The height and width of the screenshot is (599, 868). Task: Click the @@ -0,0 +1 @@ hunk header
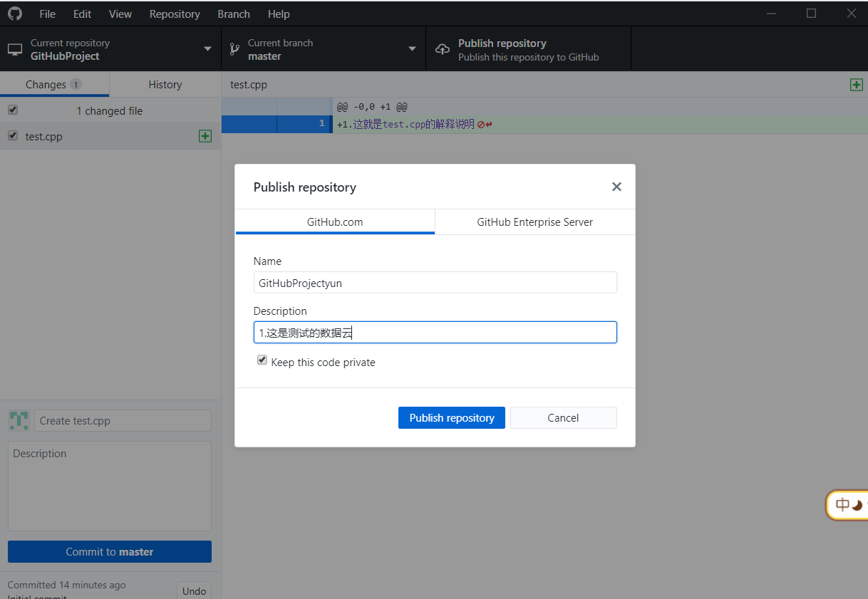(372, 107)
